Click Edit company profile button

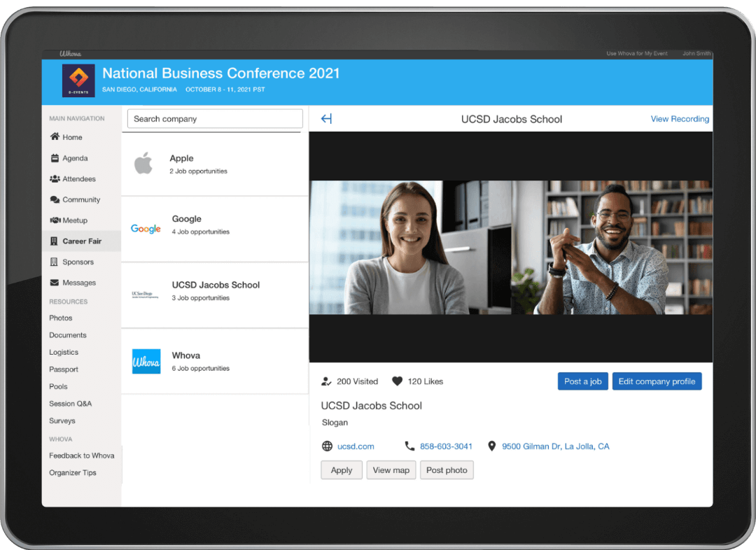(657, 381)
